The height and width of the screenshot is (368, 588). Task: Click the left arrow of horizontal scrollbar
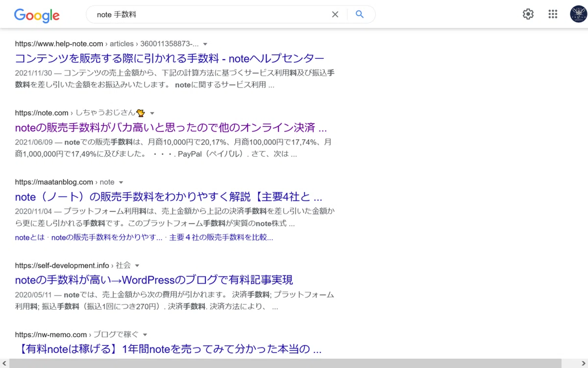[4, 363]
